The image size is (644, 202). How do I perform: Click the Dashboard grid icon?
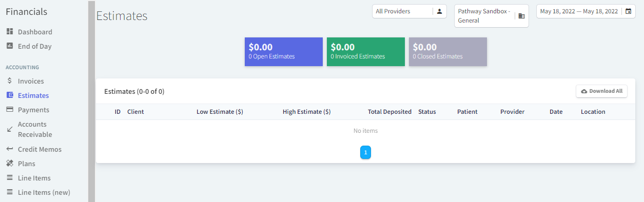[9, 32]
